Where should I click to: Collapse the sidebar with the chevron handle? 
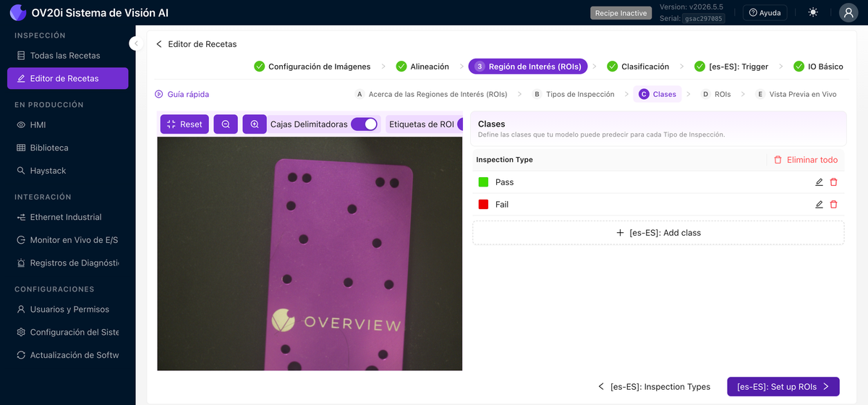coord(135,43)
